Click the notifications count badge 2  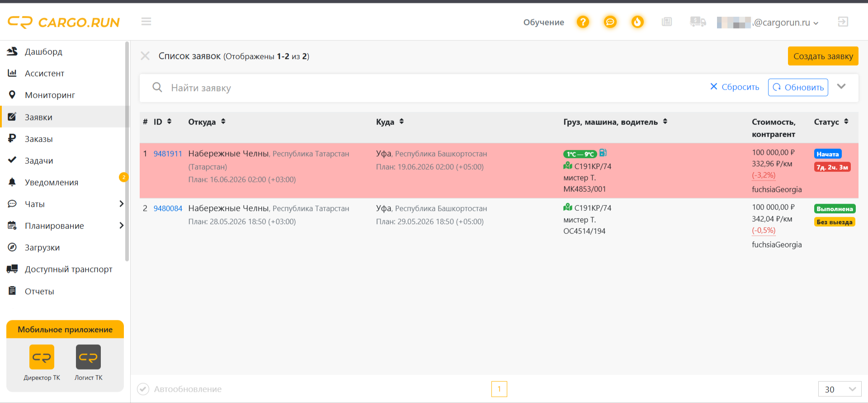point(123,177)
